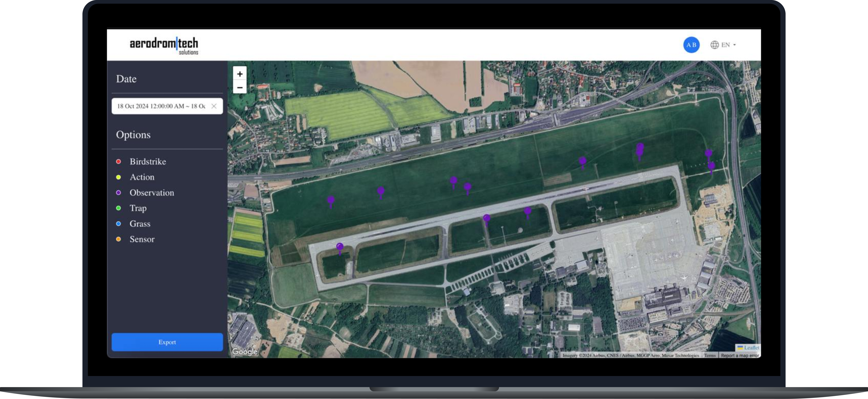Screen dimensions: 868x399
Task: Click the globe language icon
Action: (x=714, y=45)
